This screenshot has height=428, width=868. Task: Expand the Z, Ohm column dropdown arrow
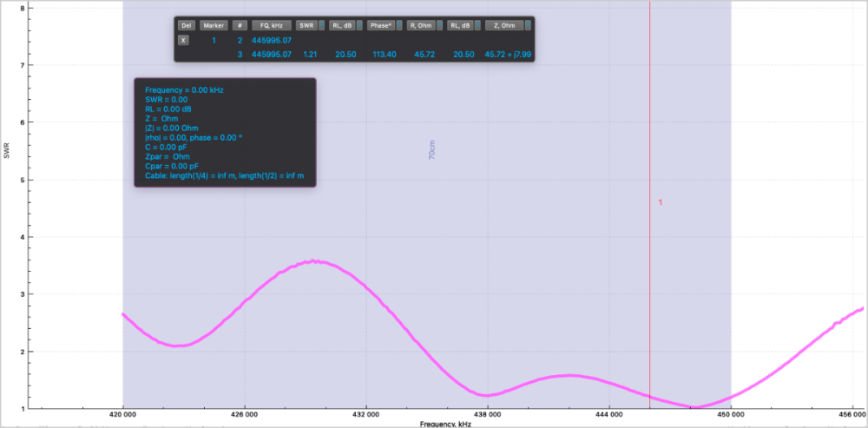pyautogui.click(x=527, y=26)
